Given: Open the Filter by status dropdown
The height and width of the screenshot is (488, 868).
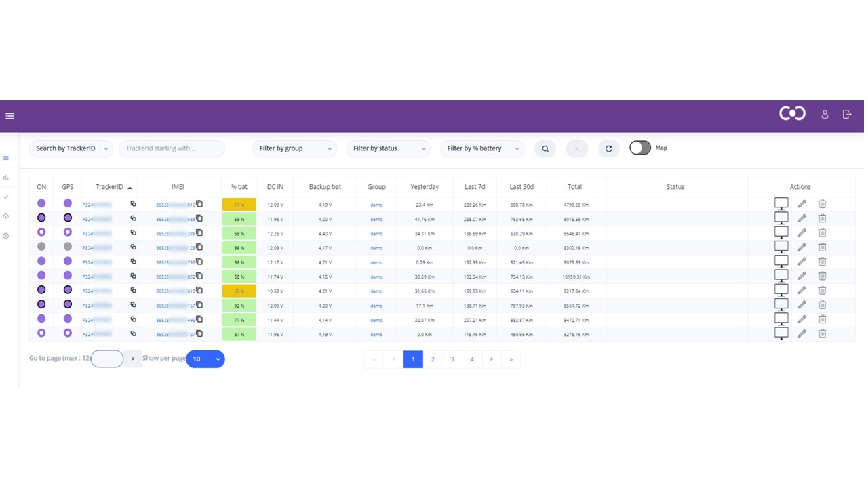Looking at the screenshot, I should tap(388, 149).
